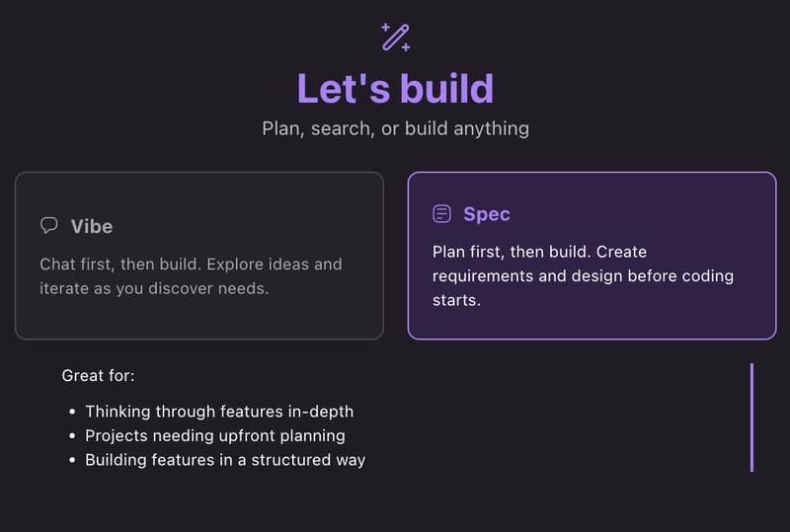The width and height of the screenshot is (790, 532).
Task: Click the Spec document icon
Action: (x=441, y=214)
